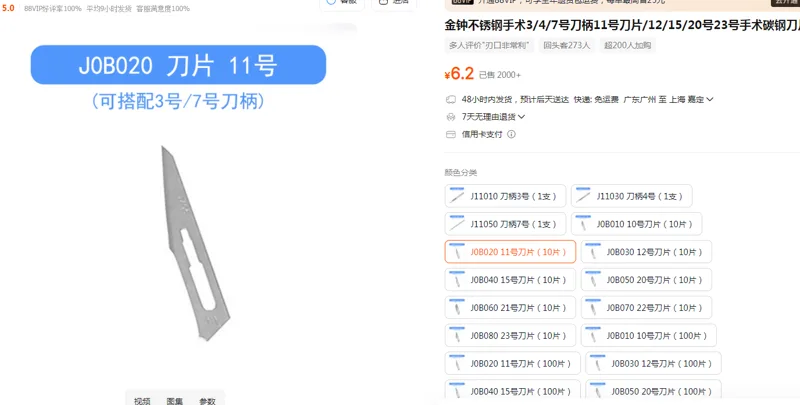Click the 88VIP好评率100% text
This screenshot has width=800, height=405.
(x=53, y=9)
